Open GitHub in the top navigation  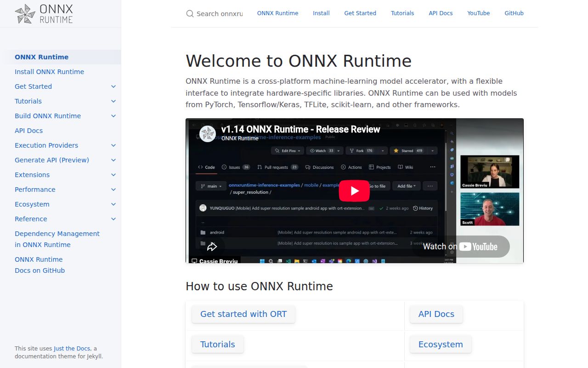pyautogui.click(x=514, y=13)
